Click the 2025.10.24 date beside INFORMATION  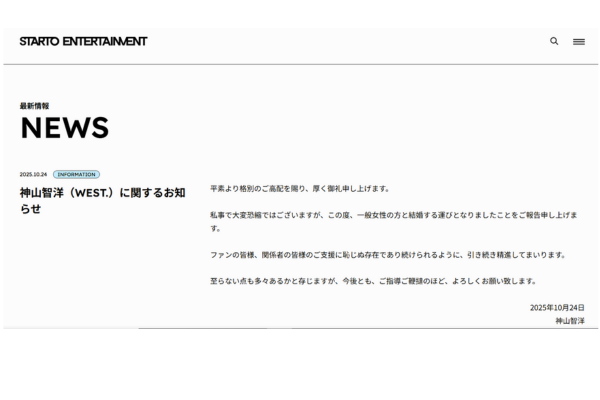33,174
